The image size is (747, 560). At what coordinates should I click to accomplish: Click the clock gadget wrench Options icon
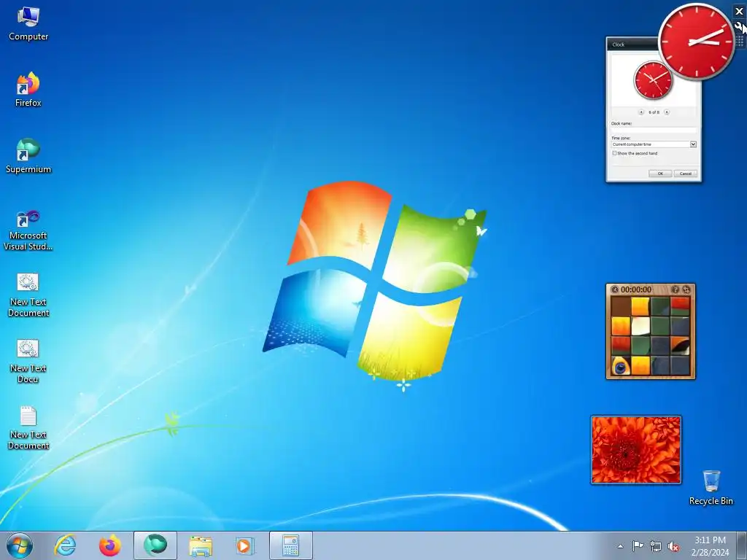click(740, 26)
